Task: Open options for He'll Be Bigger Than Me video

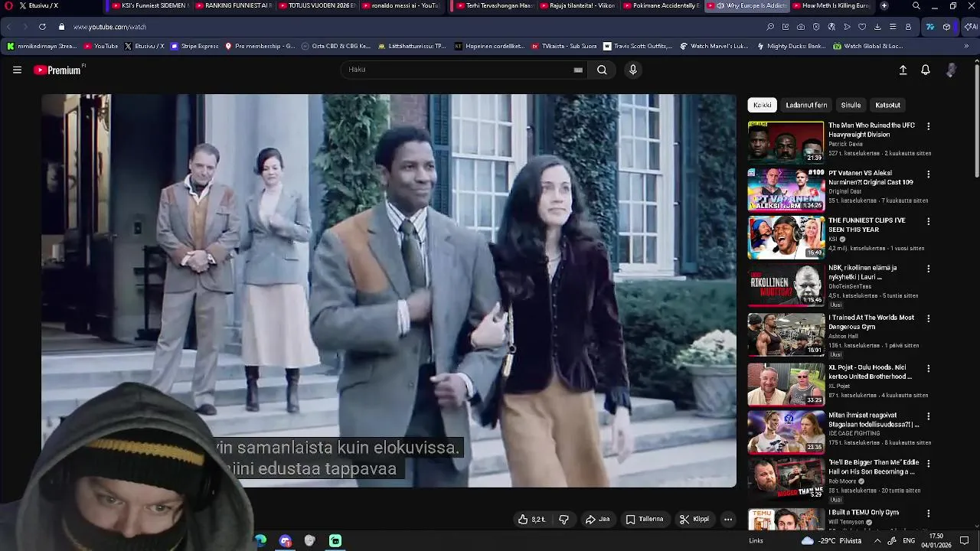Action: tap(928, 464)
